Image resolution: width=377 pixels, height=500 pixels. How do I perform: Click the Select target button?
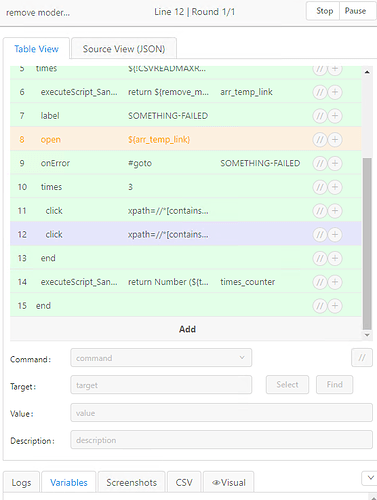pos(287,385)
